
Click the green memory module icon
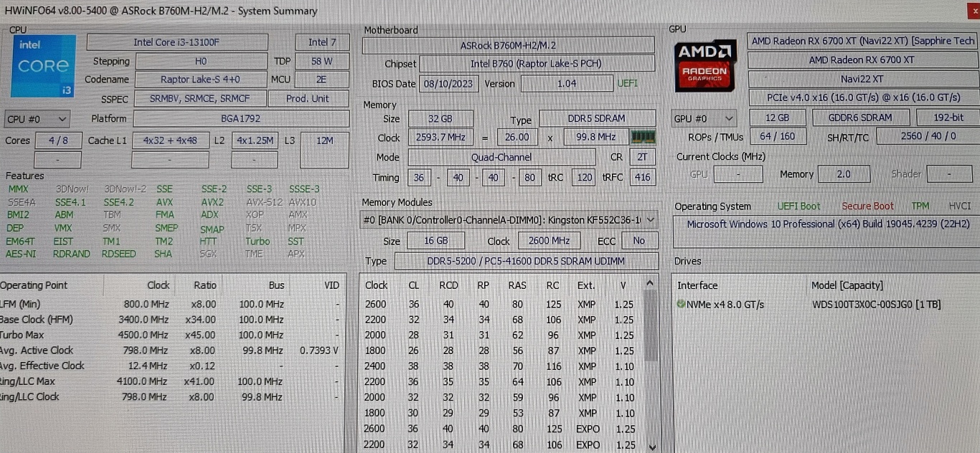642,137
